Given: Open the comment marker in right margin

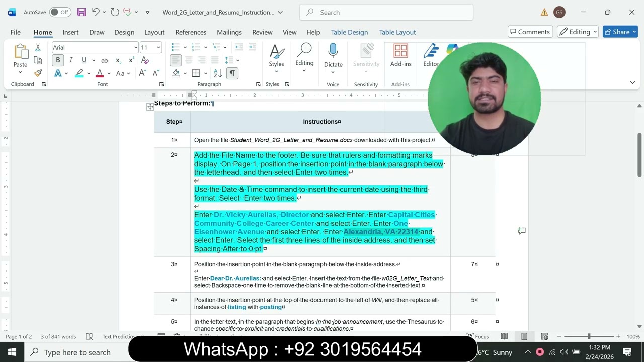Looking at the screenshot, I should click(522, 231).
